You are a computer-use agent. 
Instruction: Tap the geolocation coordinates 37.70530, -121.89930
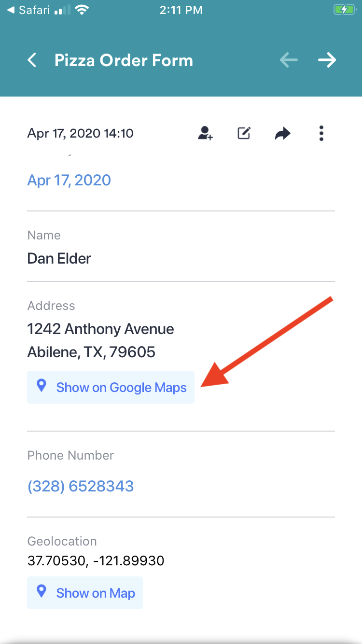[x=96, y=561]
